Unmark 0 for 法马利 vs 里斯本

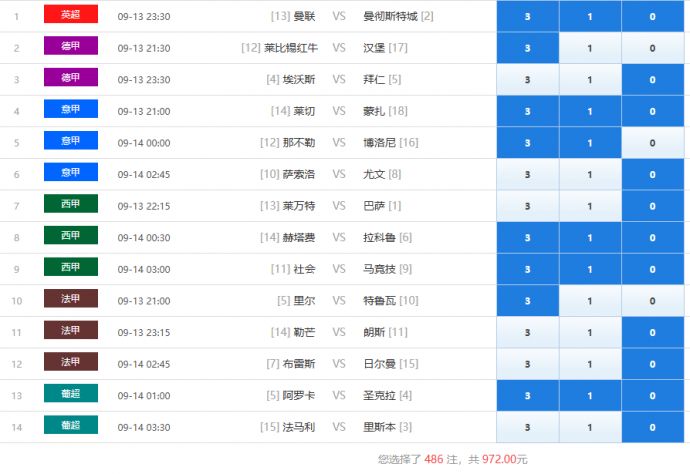[x=653, y=427]
